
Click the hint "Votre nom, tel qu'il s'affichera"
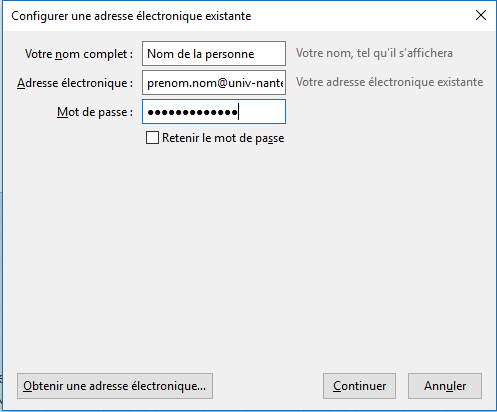(374, 53)
